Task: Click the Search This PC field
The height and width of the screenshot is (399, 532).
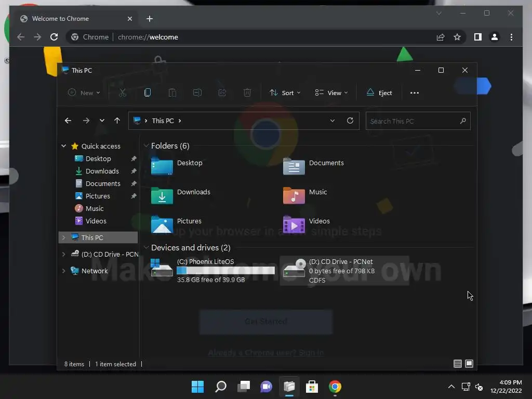Action: point(418,121)
